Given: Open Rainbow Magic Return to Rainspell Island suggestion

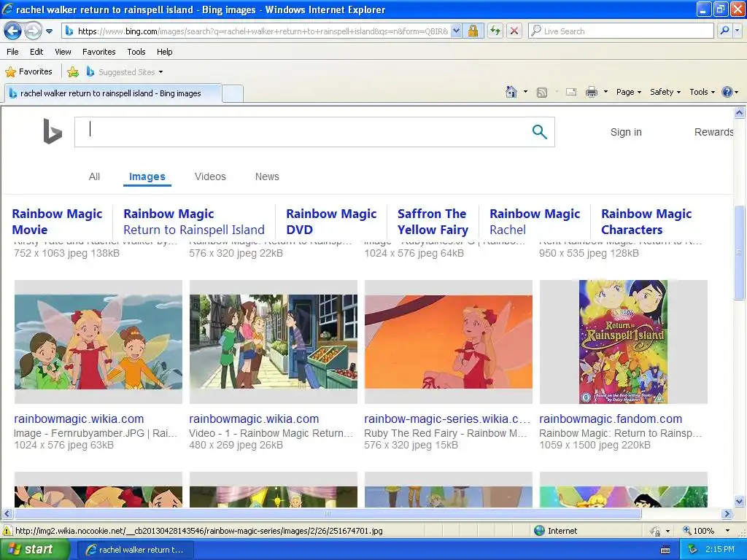Looking at the screenshot, I should point(194,222).
